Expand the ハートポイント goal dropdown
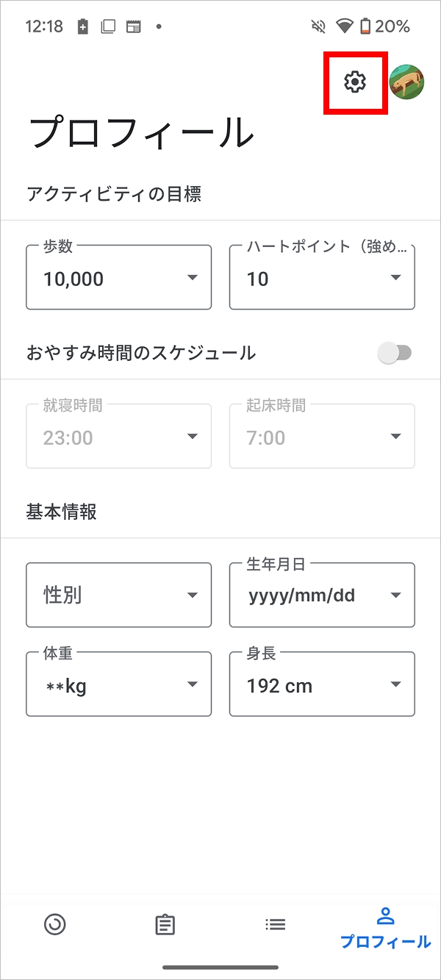This screenshot has height=980, width=441. click(x=322, y=278)
